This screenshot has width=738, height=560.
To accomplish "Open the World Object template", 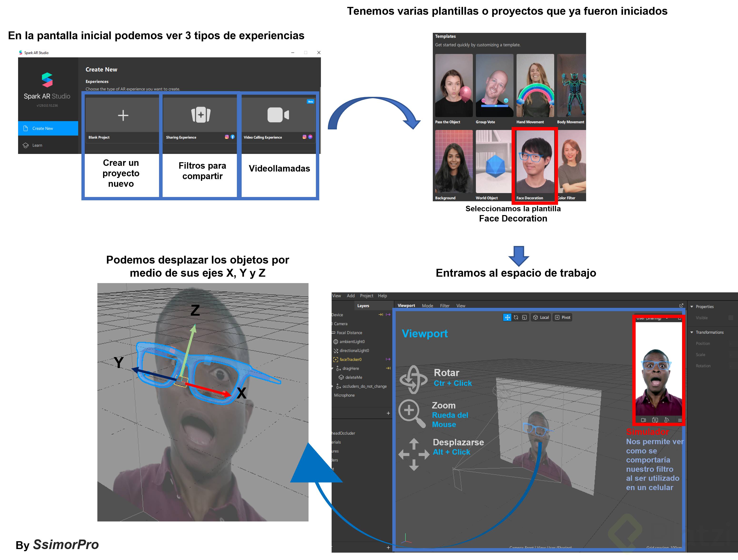I will tap(494, 166).
